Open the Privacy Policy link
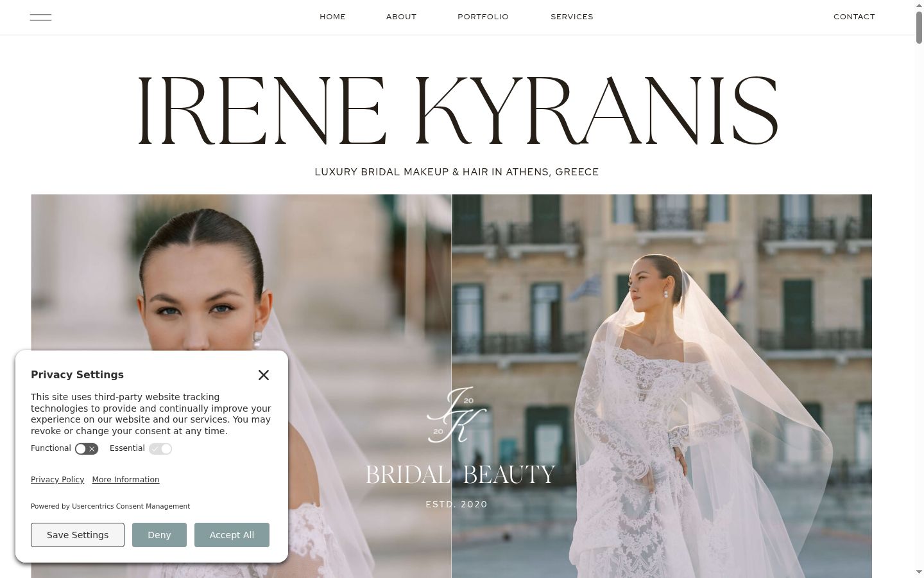The image size is (924, 578). pos(57,480)
